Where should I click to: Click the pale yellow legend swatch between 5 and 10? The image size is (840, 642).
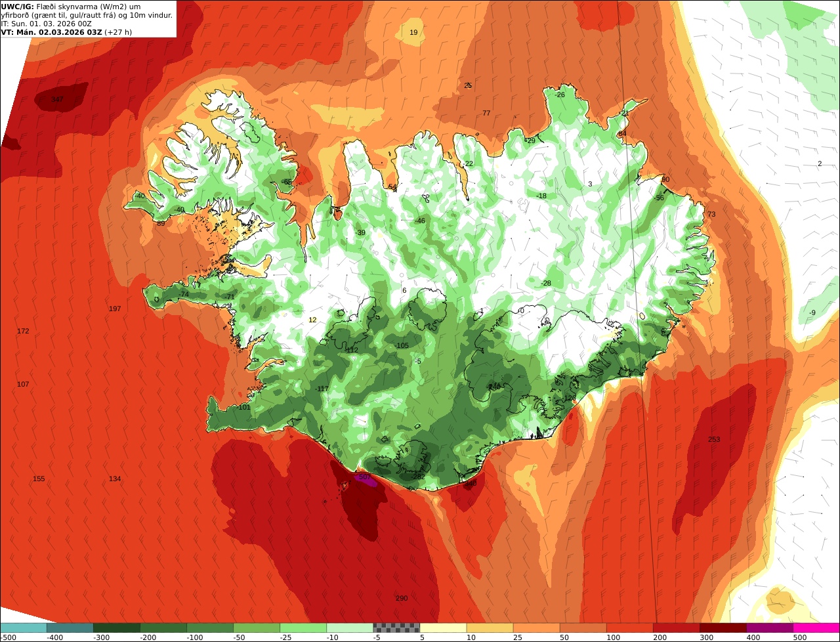click(x=443, y=628)
